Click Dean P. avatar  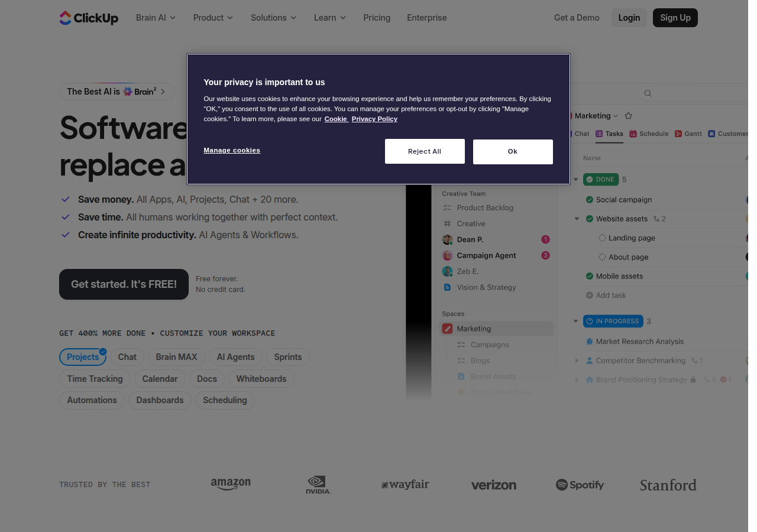pos(447,239)
